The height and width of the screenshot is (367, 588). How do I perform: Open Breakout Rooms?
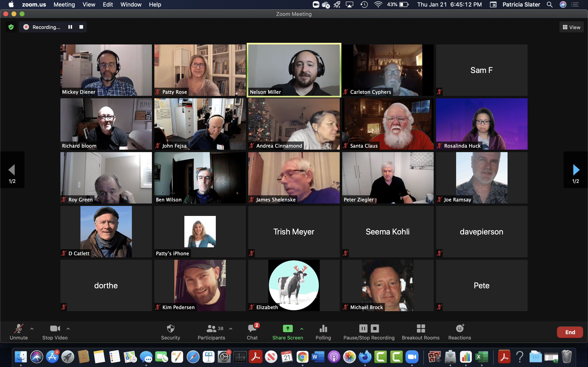pos(420,329)
